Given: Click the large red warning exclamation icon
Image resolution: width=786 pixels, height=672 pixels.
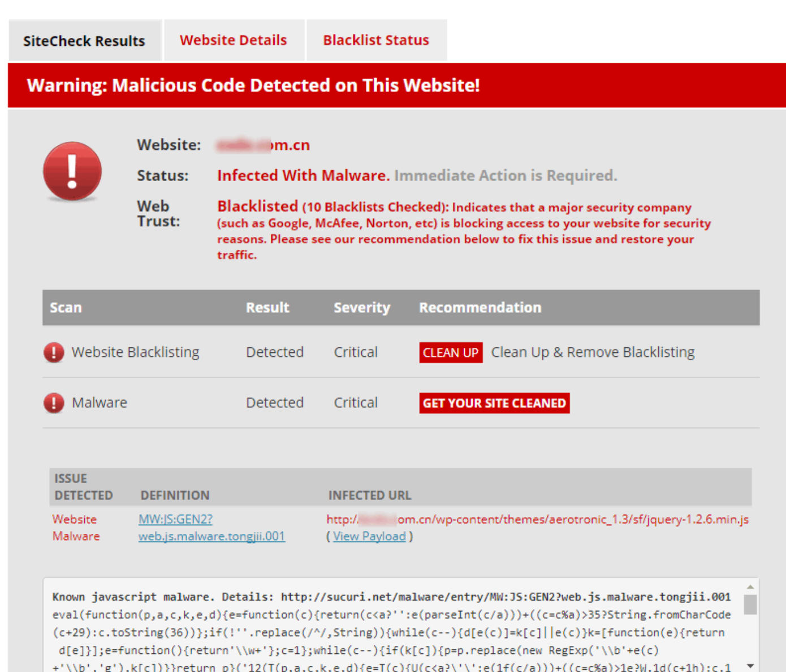Looking at the screenshot, I should pyautogui.click(x=72, y=171).
